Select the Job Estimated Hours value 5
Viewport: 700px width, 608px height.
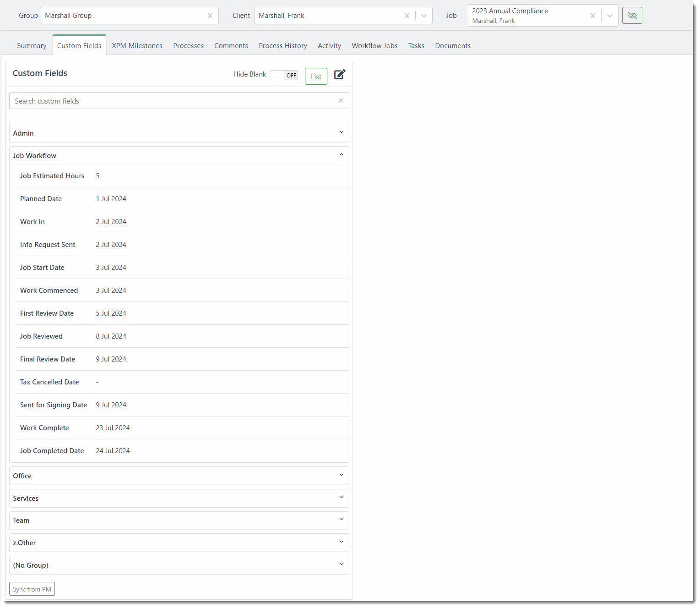coord(98,176)
